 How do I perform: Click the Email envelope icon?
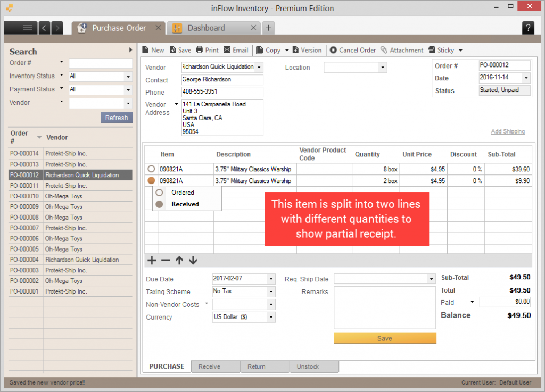[x=227, y=50]
